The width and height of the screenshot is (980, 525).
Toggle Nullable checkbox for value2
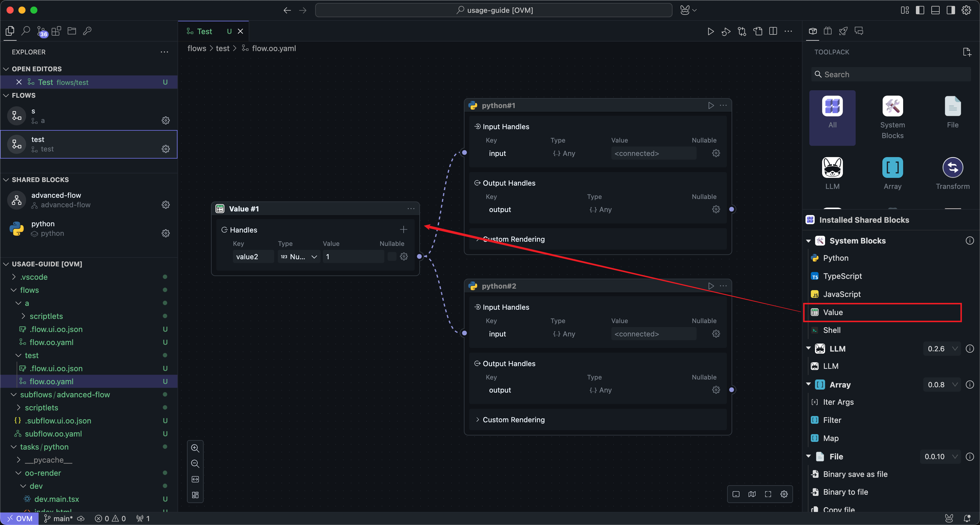(x=391, y=257)
